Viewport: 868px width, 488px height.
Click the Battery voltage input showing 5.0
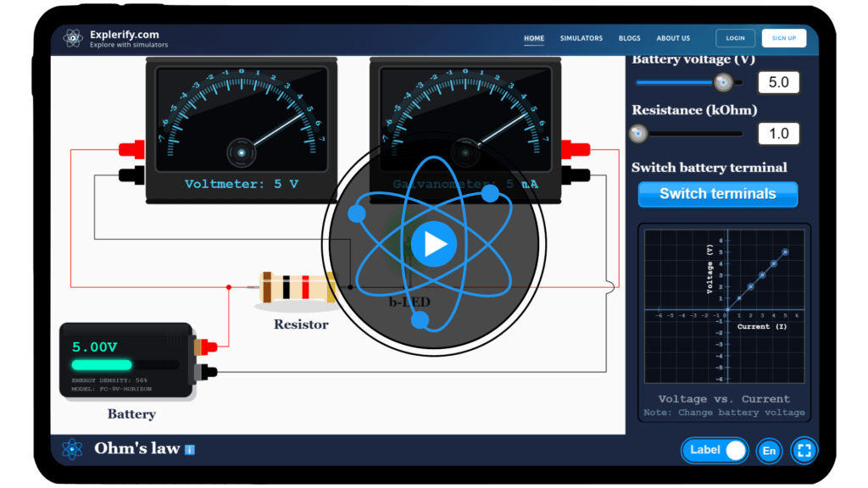pos(778,81)
